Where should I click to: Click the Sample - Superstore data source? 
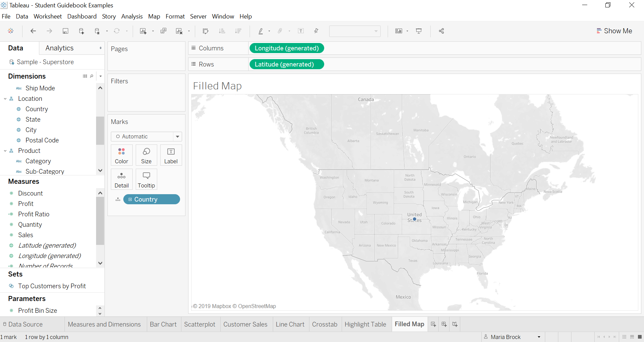(45, 62)
